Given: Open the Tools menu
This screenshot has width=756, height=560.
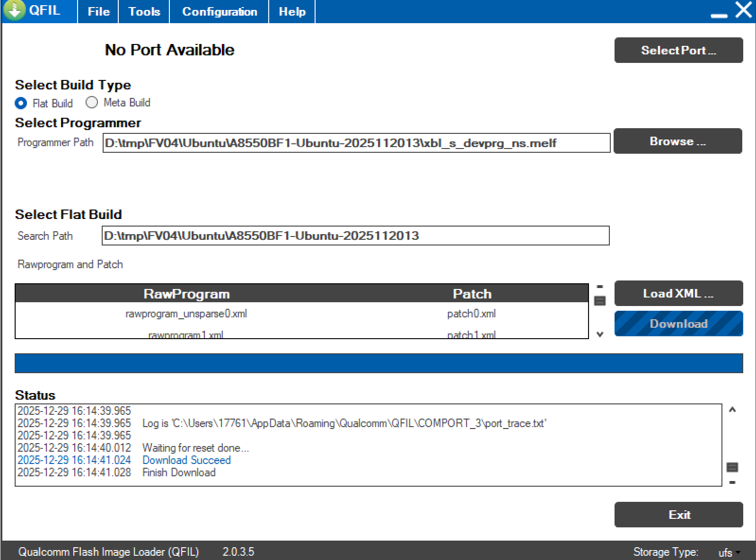Looking at the screenshot, I should (144, 12).
